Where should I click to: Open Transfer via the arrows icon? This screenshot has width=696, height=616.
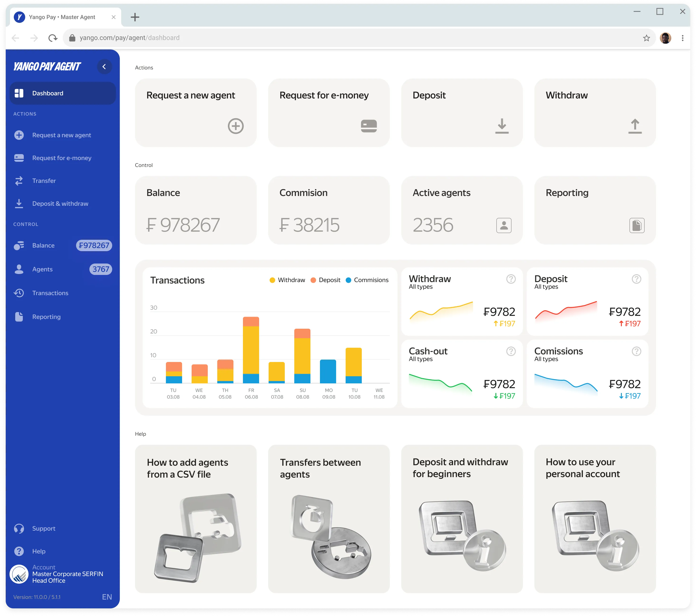coord(19,181)
